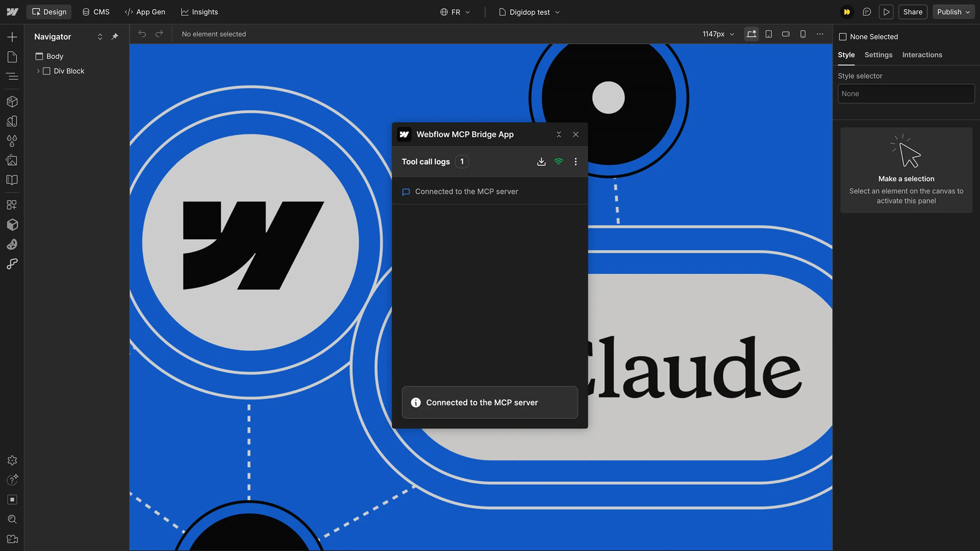Expand or collapse all Navigator items
980x551 pixels.
tap(100, 37)
